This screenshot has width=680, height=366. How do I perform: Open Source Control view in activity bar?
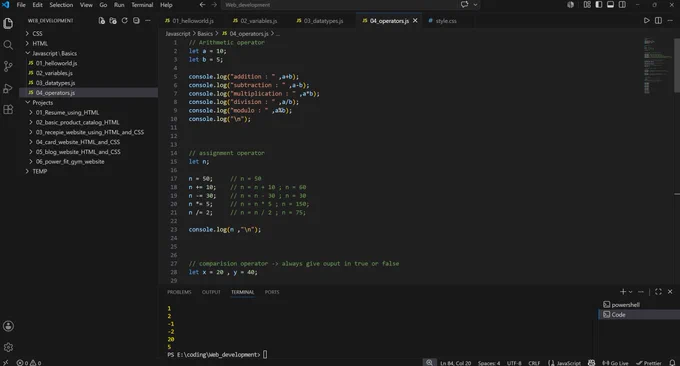(8, 66)
